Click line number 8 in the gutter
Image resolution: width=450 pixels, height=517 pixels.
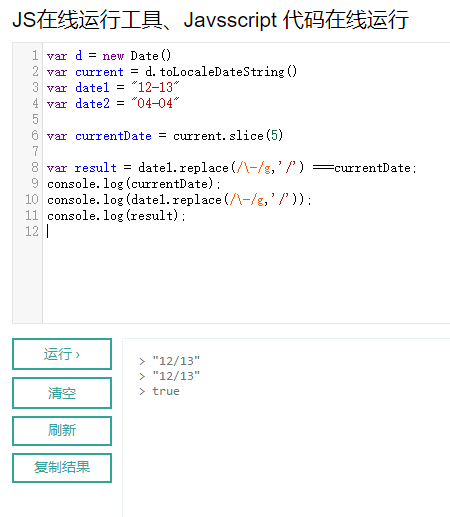click(x=35, y=167)
